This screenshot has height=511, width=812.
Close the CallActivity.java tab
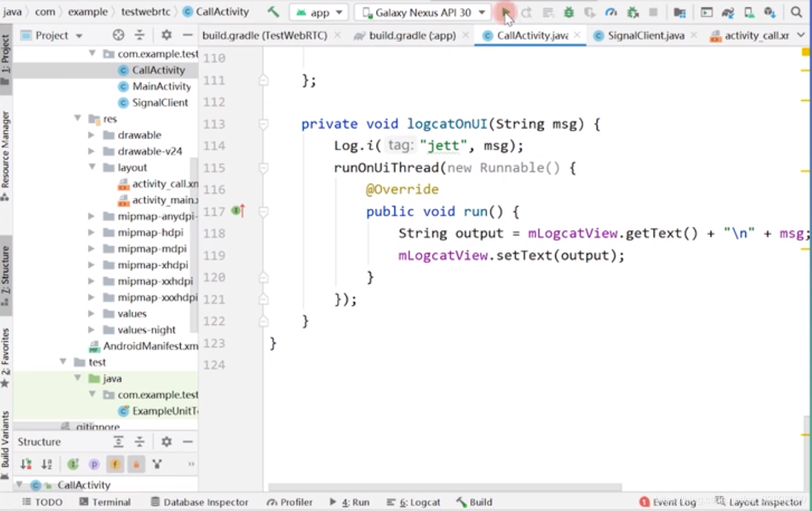click(577, 35)
